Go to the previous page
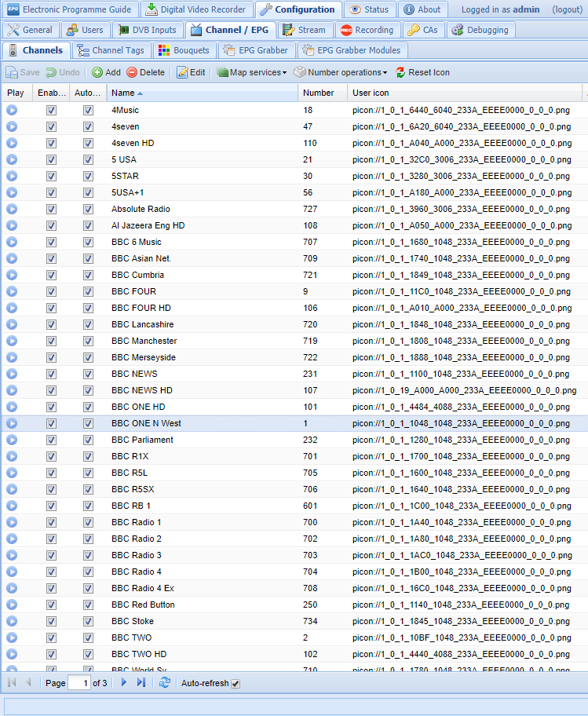The height and width of the screenshot is (716, 588). (28, 683)
